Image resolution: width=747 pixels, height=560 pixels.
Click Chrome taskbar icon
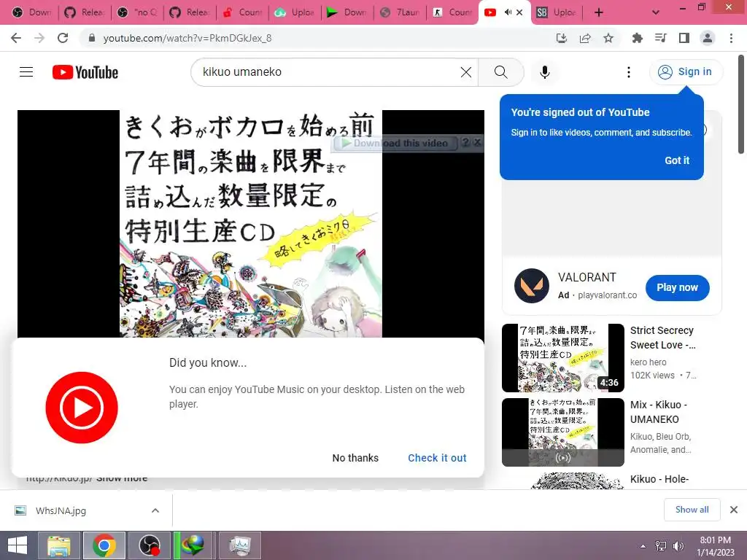click(104, 545)
